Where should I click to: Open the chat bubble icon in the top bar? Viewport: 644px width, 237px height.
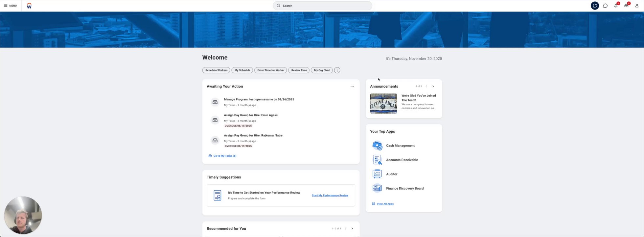pos(605,6)
